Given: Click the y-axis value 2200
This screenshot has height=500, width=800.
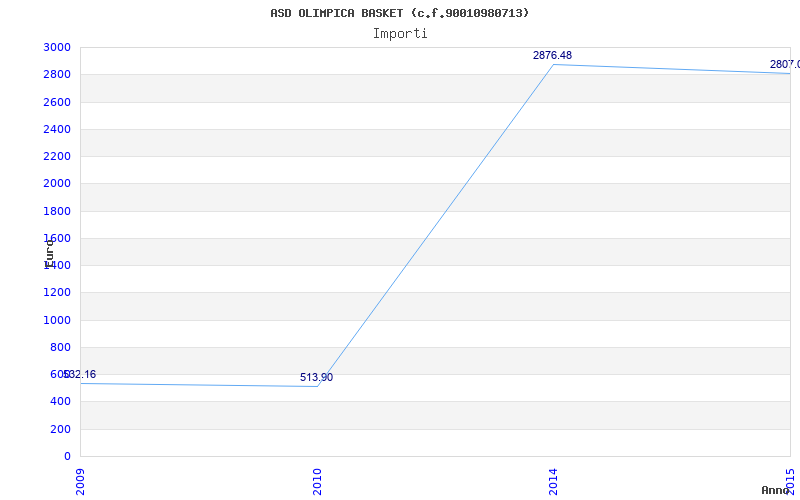Looking at the screenshot, I should (x=57, y=156).
